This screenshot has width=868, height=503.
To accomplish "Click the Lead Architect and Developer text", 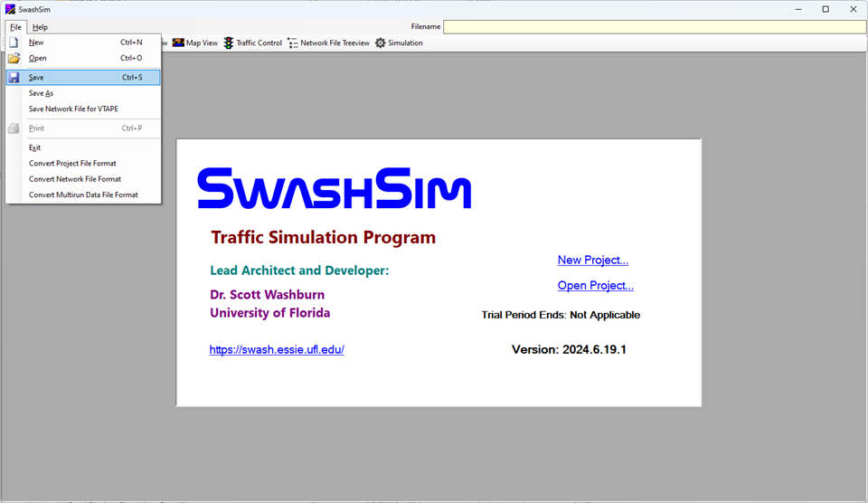I will (x=299, y=270).
